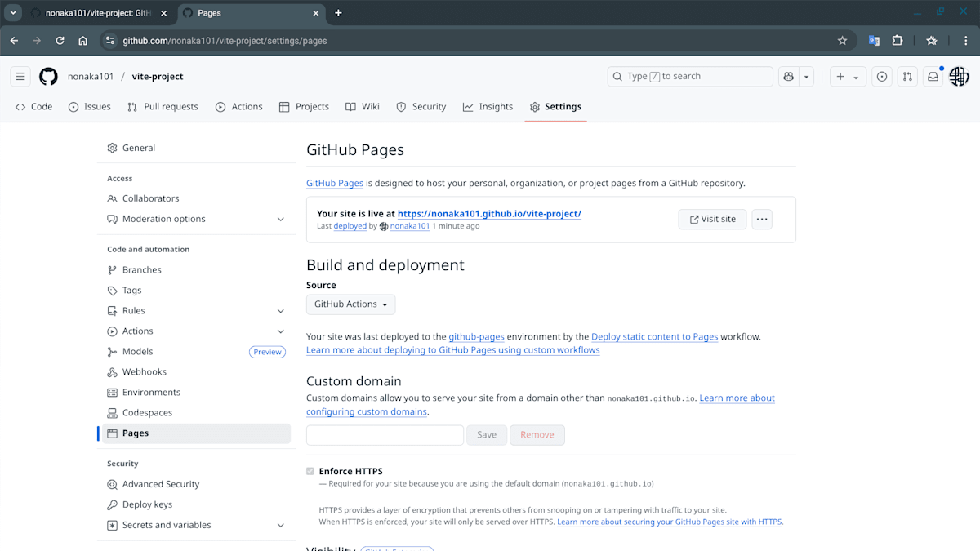Open the notifications inbox icon
The height and width of the screenshot is (551, 980).
click(933, 77)
